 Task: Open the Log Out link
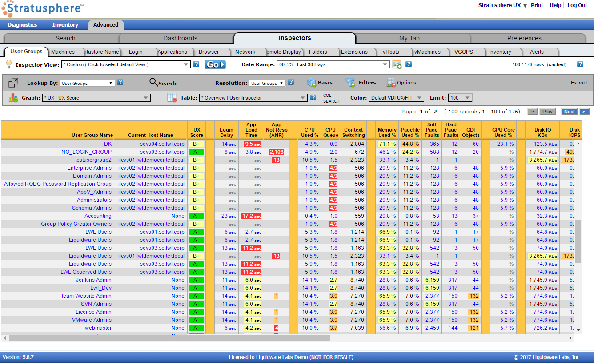(577, 5)
